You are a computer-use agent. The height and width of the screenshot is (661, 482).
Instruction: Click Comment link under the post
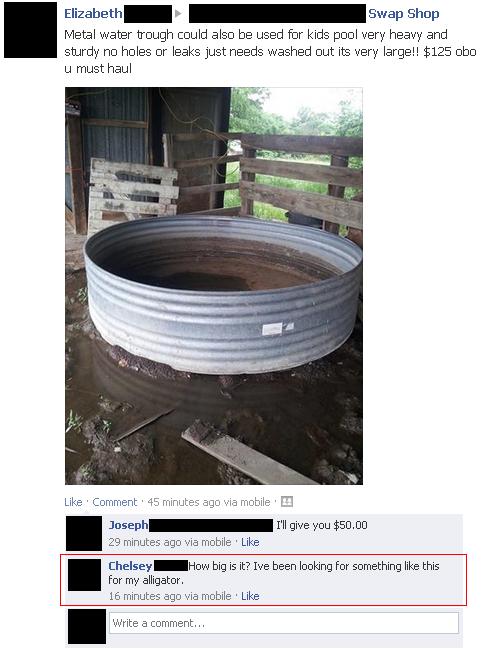click(115, 502)
